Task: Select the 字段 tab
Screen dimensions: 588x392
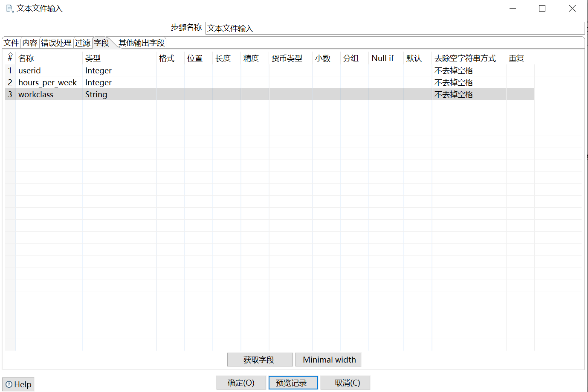Action: pyautogui.click(x=101, y=43)
